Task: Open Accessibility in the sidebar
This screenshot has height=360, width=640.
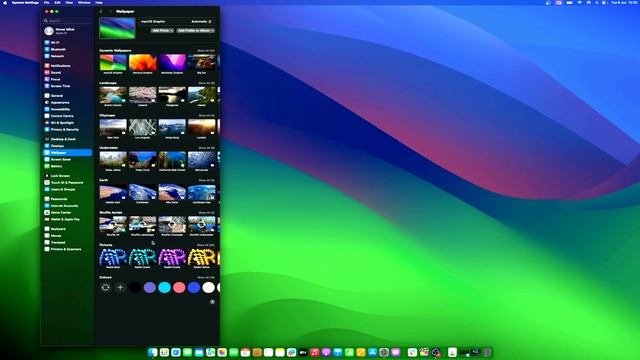Action: [67, 109]
